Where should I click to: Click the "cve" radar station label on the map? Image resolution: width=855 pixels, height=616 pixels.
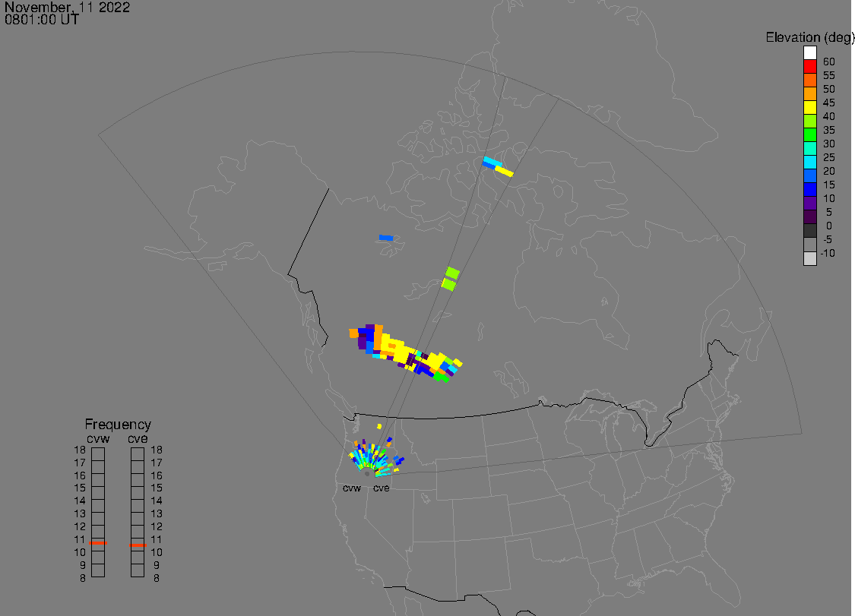pos(382,488)
